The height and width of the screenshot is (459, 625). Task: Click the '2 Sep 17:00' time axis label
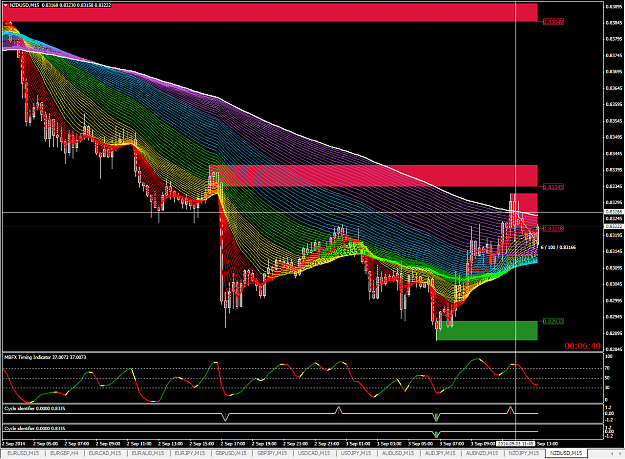(x=233, y=443)
